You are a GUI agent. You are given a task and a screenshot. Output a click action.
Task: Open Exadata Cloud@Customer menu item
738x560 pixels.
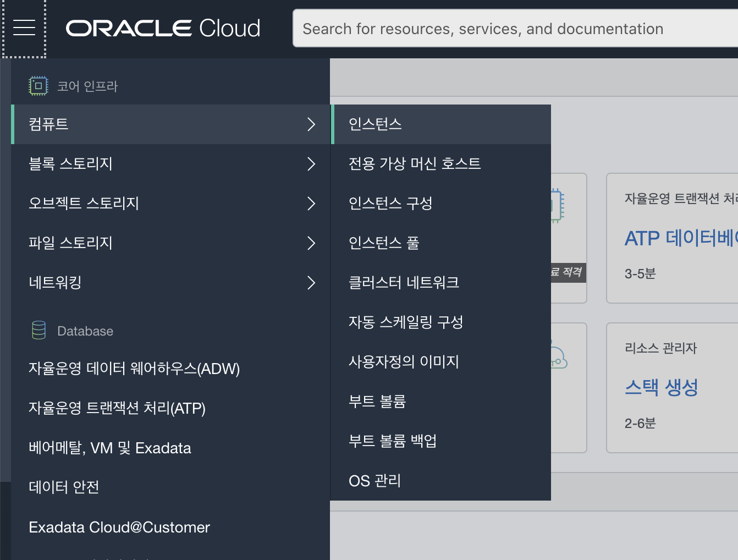[x=170, y=527]
